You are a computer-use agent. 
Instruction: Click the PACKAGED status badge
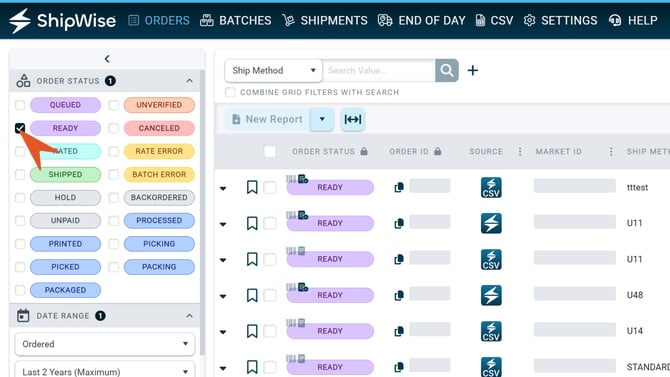[x=65, y=290]
